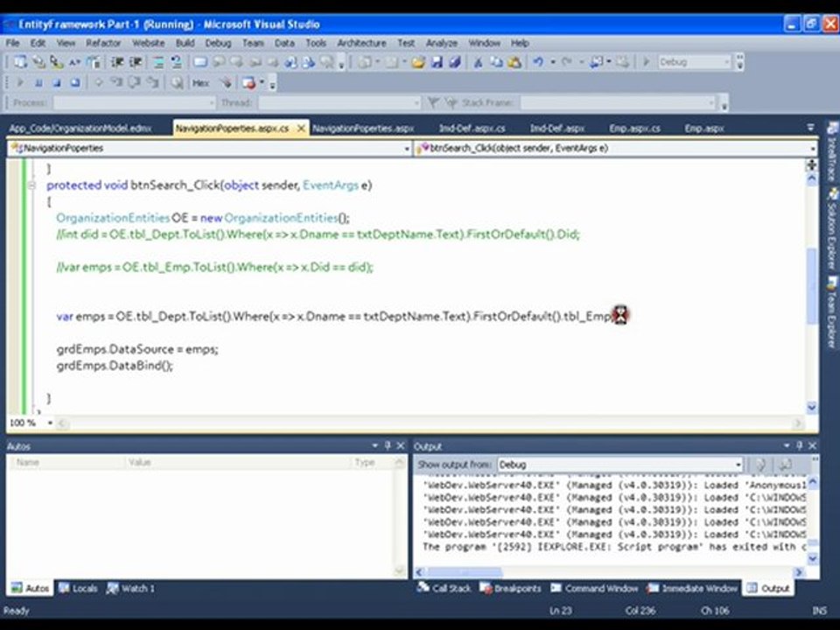Viewport: 840px width, 630px height.
Task: Open the Debug menu
Action: [218, 43]
